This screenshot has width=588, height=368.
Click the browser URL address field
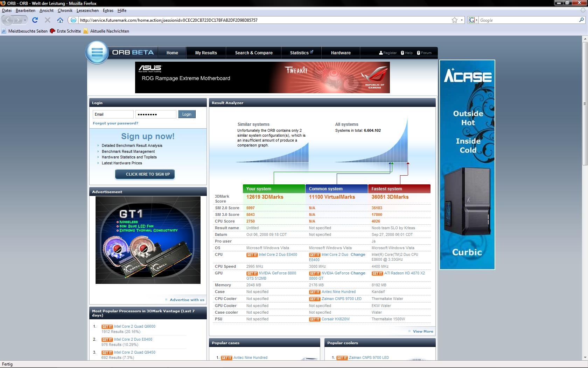pos(264,20)
